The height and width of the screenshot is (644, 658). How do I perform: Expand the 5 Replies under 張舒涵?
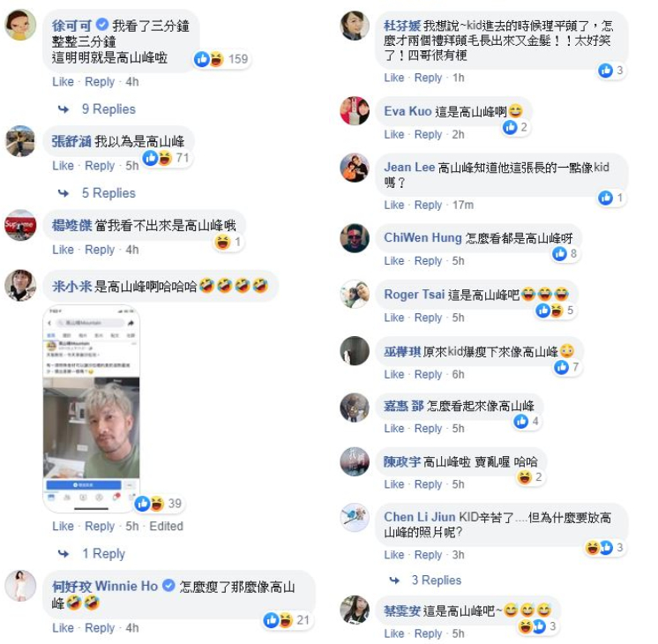pos(108,193)
